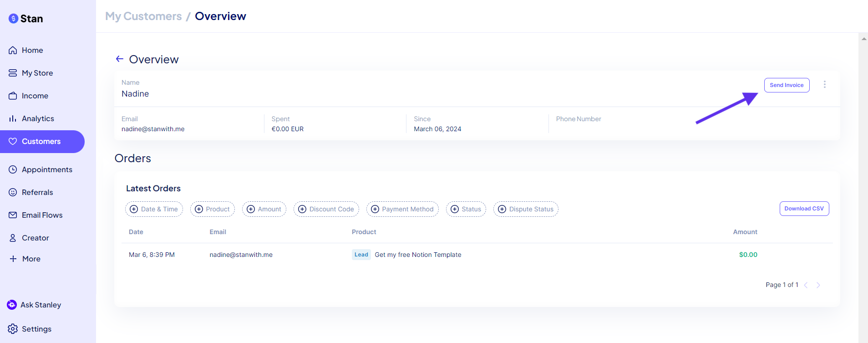
Task: Click the €0.00 EUR spent value
Action: pos(288,129)
